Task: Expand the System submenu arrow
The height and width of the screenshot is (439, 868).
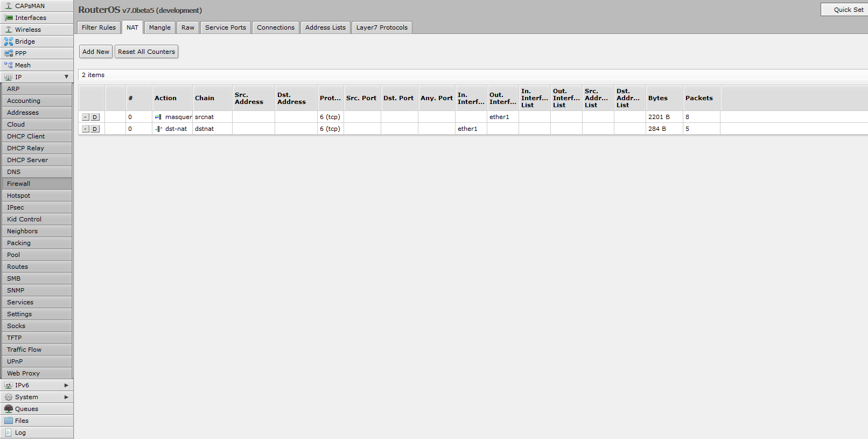Action: (x=66, y=397)
